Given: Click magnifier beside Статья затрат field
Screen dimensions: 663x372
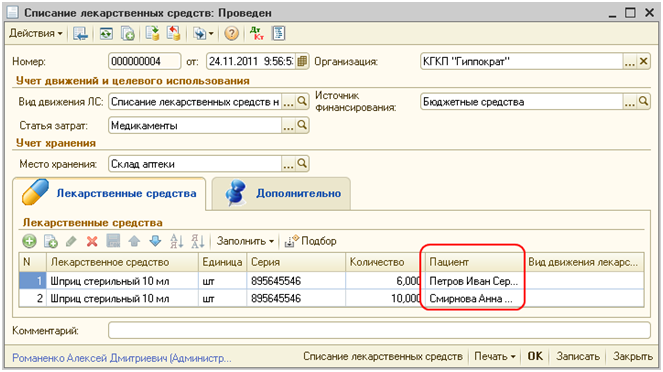Looking at the screenshot, I should click(x=302, y=126).
